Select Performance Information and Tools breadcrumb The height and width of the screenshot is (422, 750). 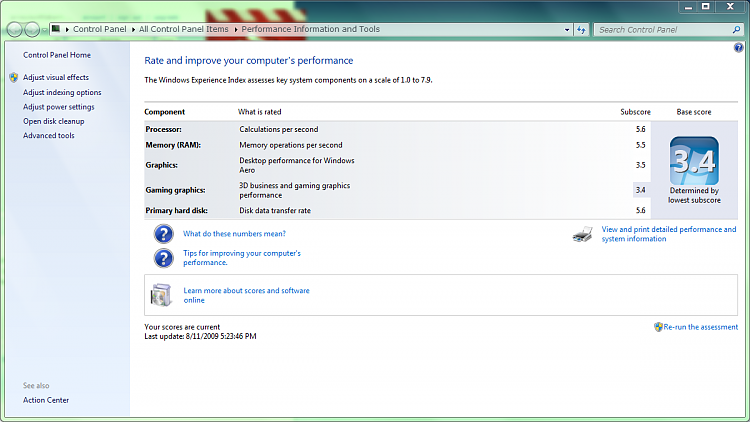click(x=310, y=29)
